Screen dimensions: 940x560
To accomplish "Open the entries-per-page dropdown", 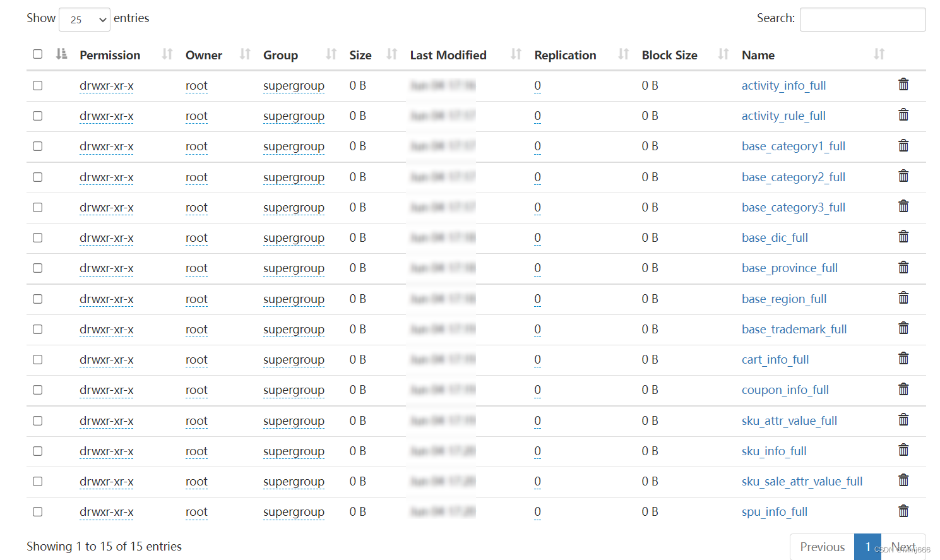I will point(84,19).
